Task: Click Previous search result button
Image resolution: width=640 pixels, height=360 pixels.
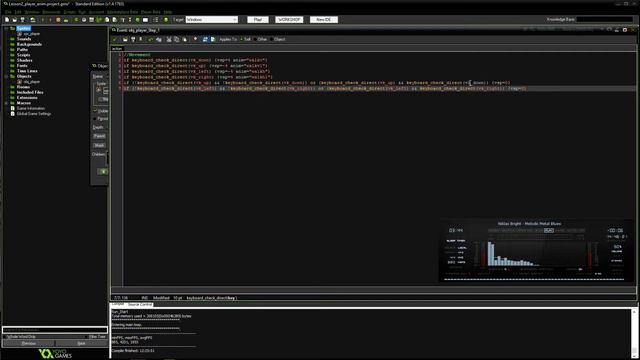Action: pos(29,343)
